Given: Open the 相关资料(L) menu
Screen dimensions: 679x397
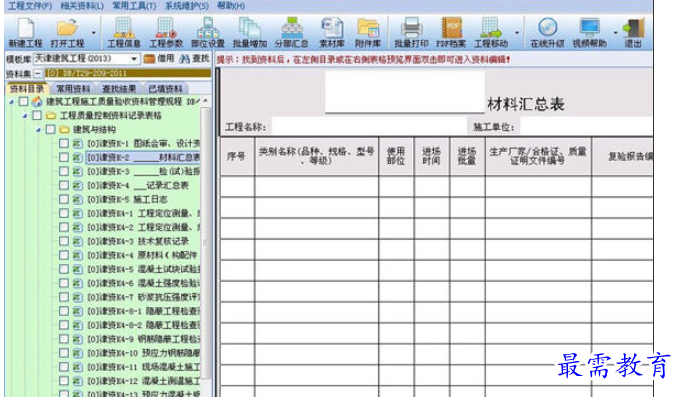Looking at the screenshot, I should [x=82, y=6].
